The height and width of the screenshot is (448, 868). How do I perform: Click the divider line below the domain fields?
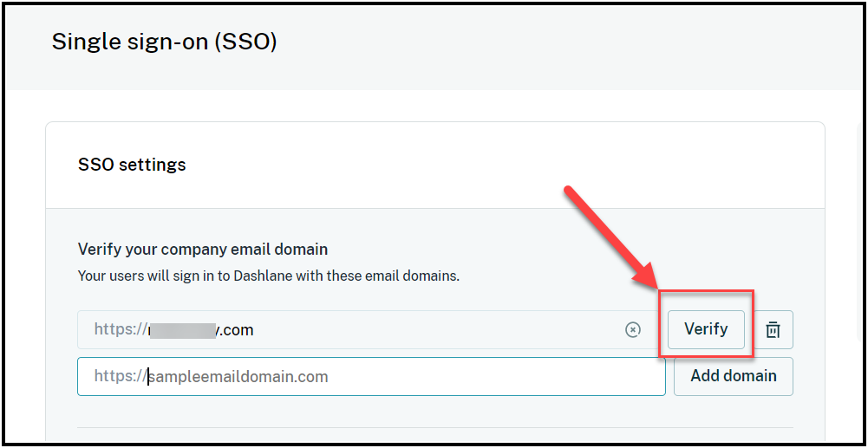(435, 427)
